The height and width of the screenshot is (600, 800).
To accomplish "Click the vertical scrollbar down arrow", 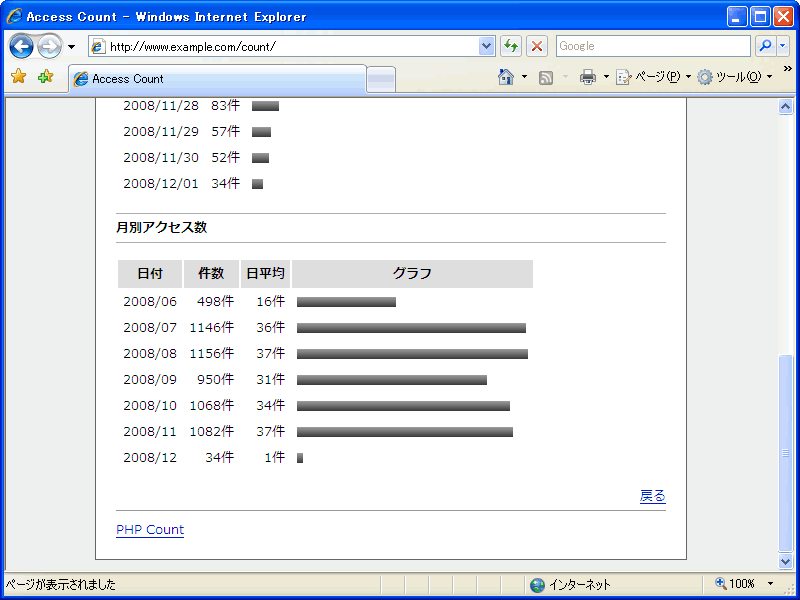I will click(785, 561).
